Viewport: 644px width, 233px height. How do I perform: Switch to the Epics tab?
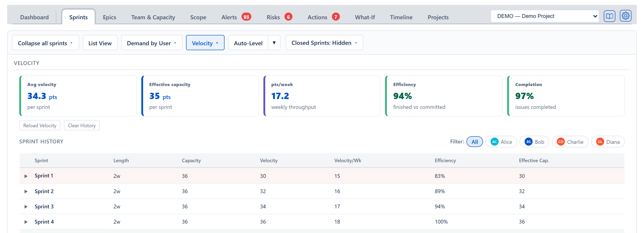tap(110, 17)
